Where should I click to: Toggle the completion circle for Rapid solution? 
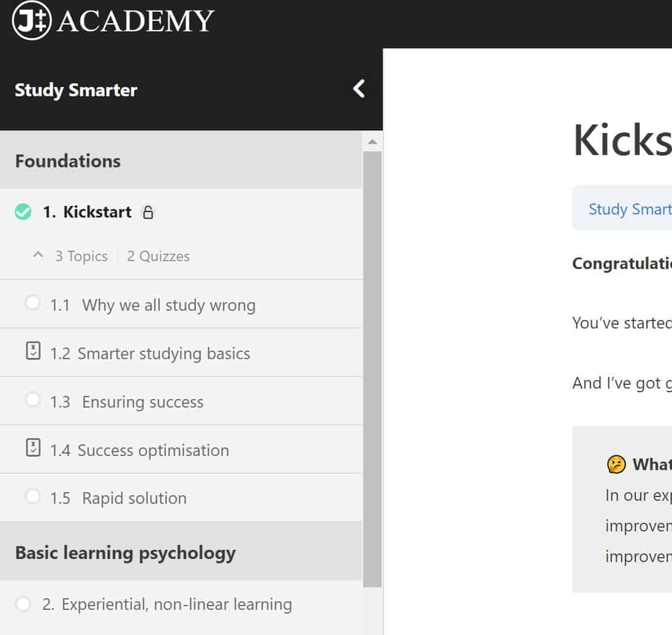tap(33, 495)
